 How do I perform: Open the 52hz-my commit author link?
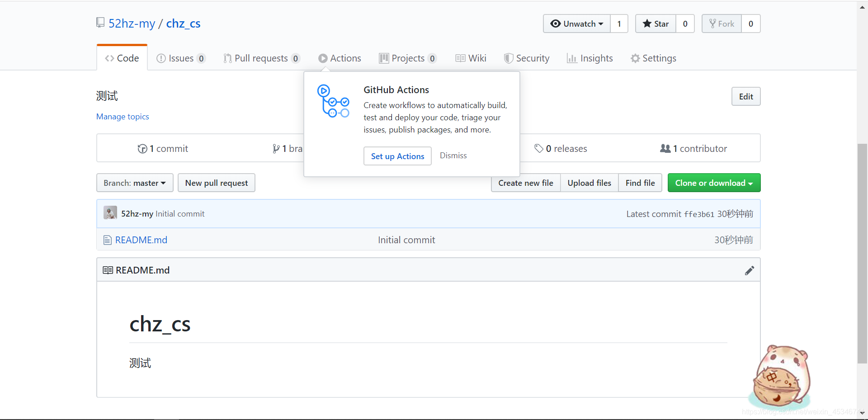[137, 214]
